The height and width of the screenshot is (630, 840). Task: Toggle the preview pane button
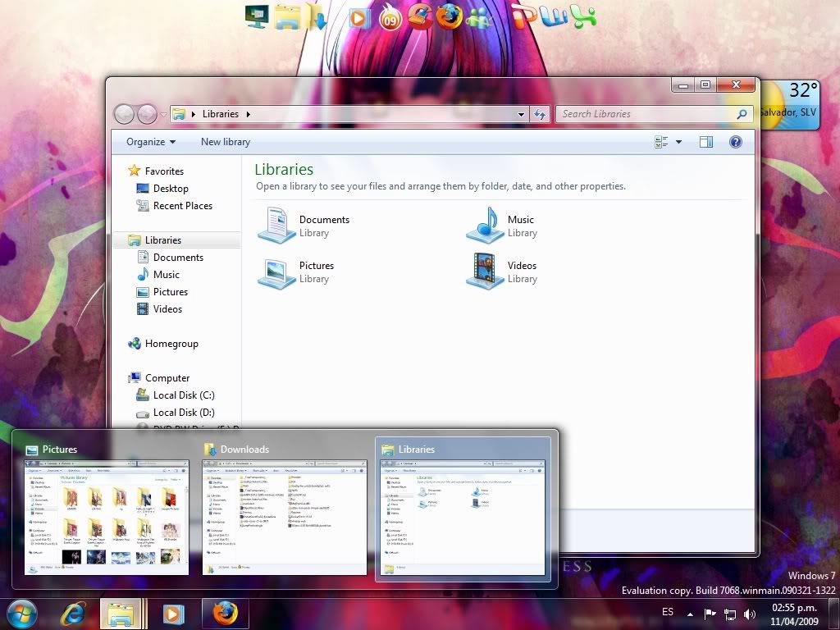[706, 142]
